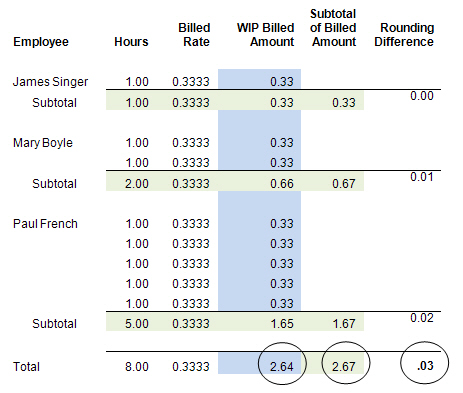Image resolution: width=463 pixels, height=393 pixels.
Task: Click the circled total 2.67 value
Action: click(x=344, y=367)
